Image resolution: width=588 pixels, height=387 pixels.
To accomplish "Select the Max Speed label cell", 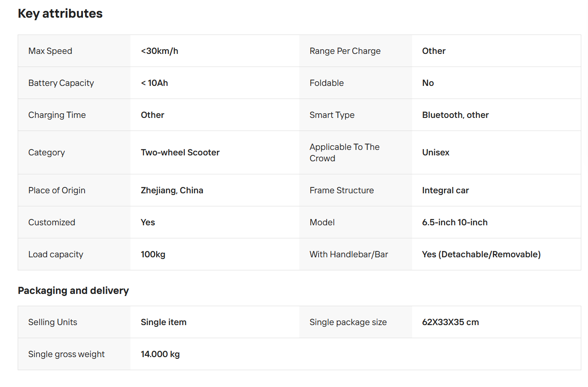I will click(74, 51).
